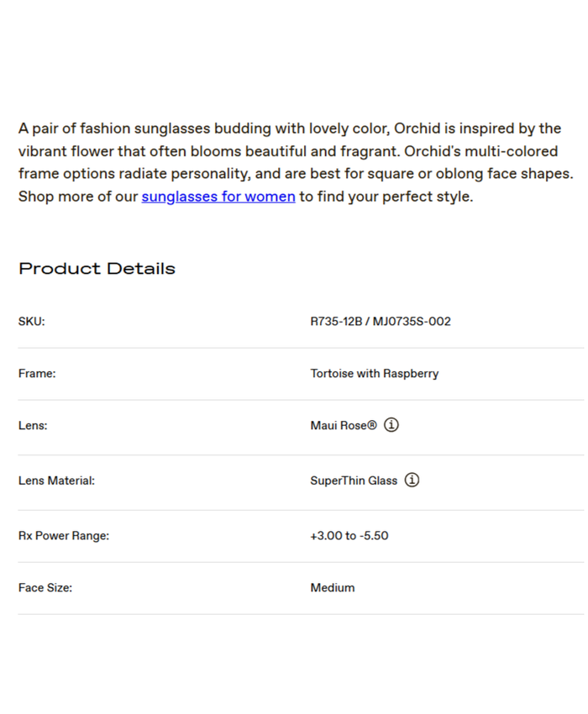Click the SKU: row label
The image size is (588, 714).
31,322
